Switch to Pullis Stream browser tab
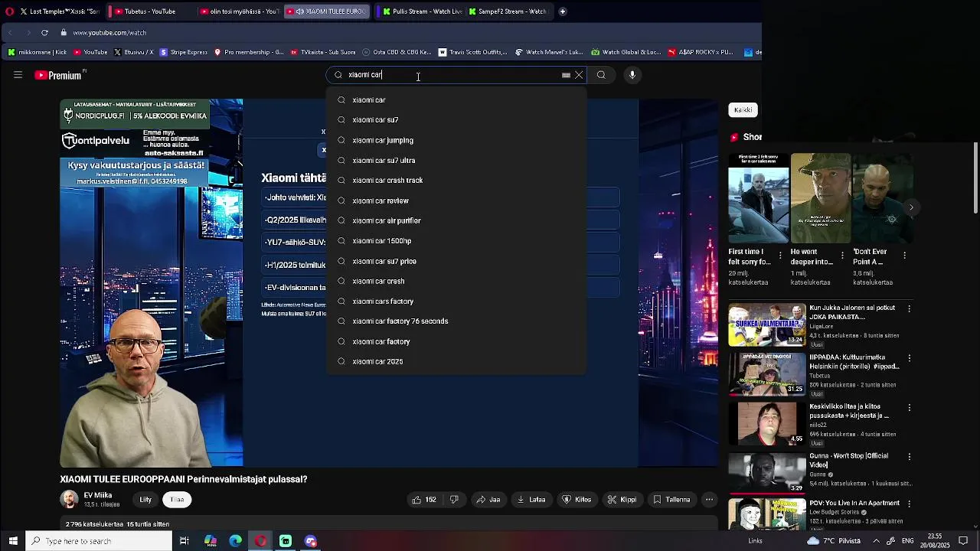Image resolution: width=980 pixels, height=551 pixels. (422, 11)
